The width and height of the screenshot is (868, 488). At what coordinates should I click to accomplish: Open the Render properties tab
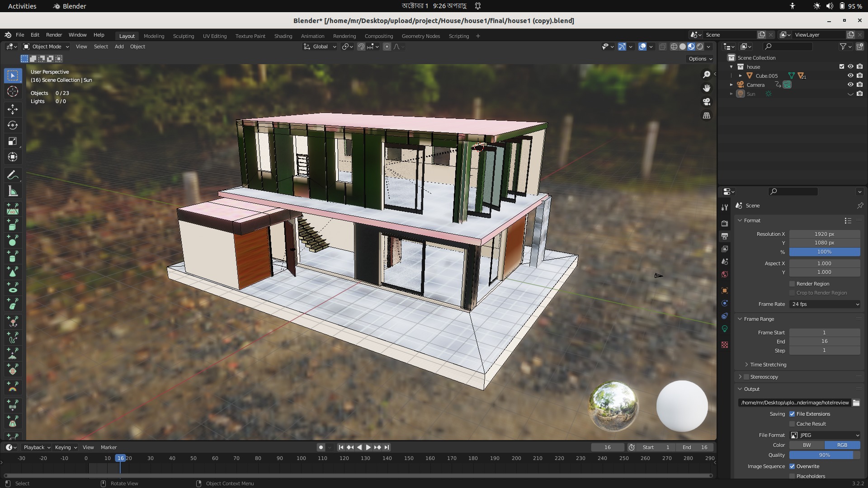(x=725, y=223)
